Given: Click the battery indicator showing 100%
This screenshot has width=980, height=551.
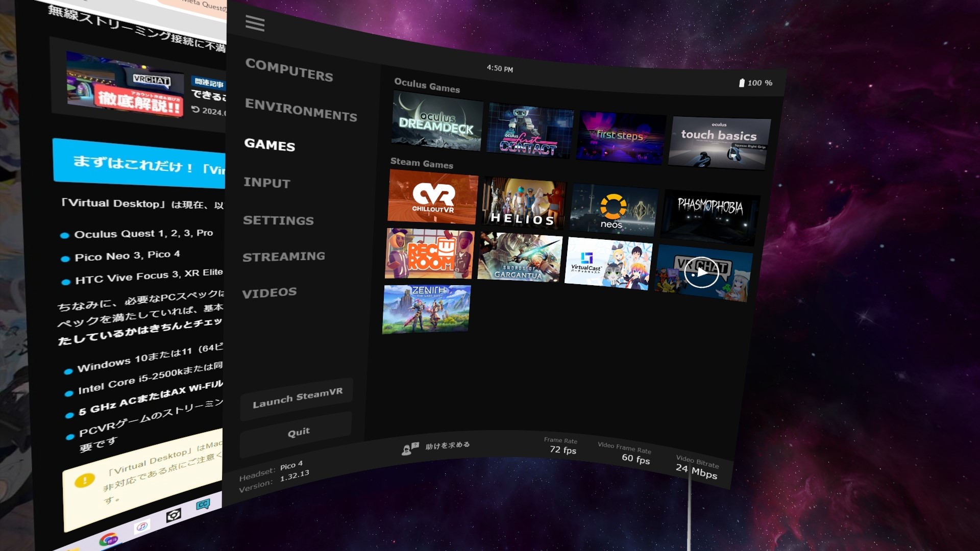Looking at the screenshot, I should pyautogui.click(x=755, y=83).
